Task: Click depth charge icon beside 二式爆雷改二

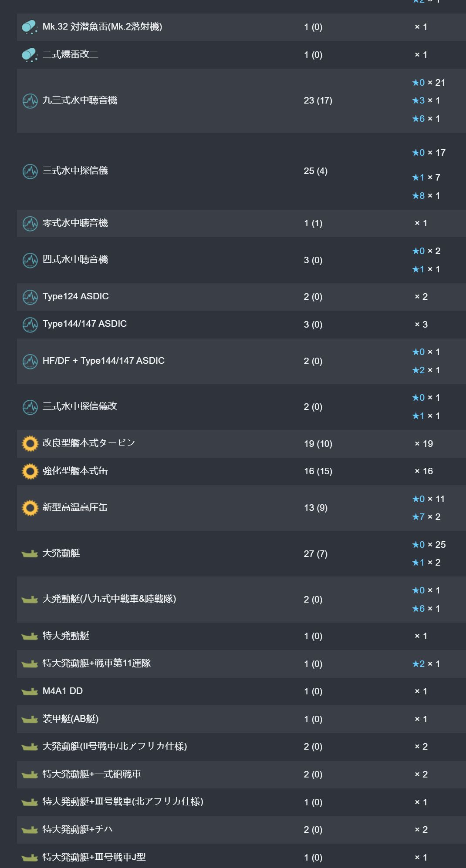Action: [30, 55]
